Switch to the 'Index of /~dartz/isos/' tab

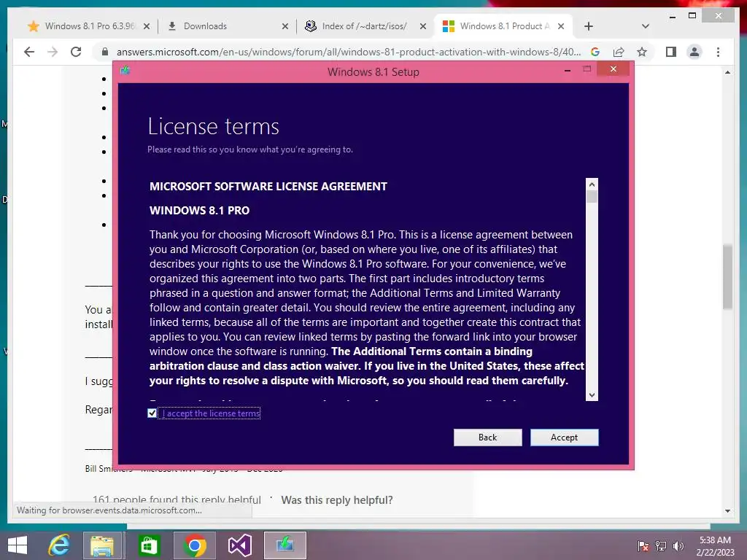(365, 26)
